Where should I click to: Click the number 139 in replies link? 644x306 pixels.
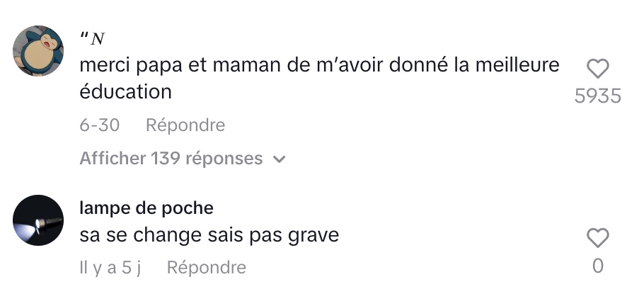point(166,159)
